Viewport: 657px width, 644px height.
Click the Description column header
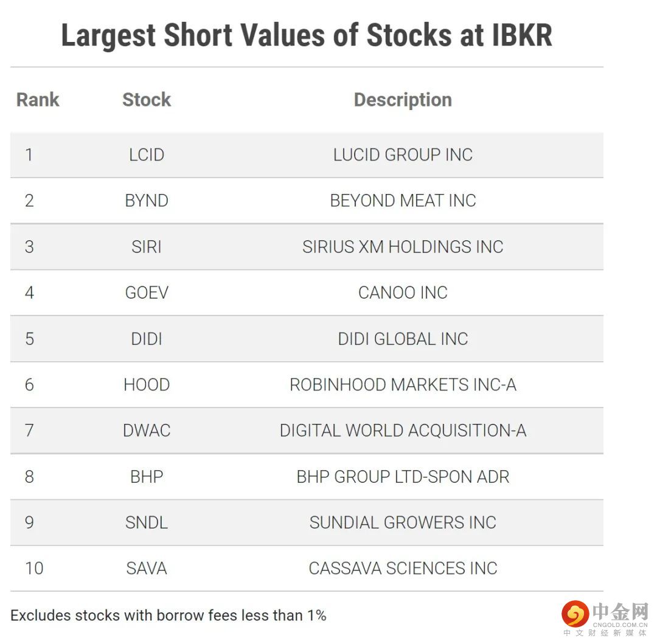(x=403, y=100)
